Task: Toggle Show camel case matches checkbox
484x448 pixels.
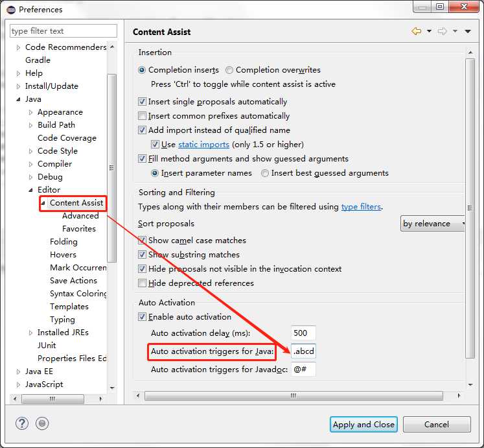Action: [142, 240]
